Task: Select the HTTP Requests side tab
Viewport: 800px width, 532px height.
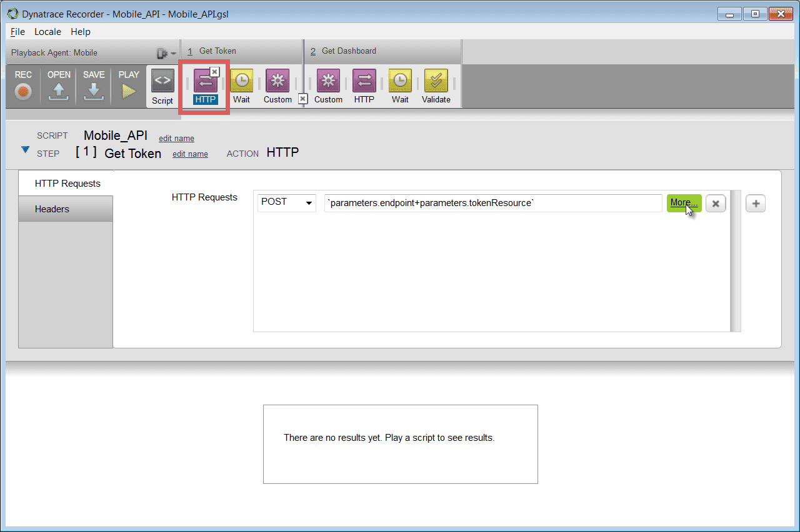Action: coord(66,184)
